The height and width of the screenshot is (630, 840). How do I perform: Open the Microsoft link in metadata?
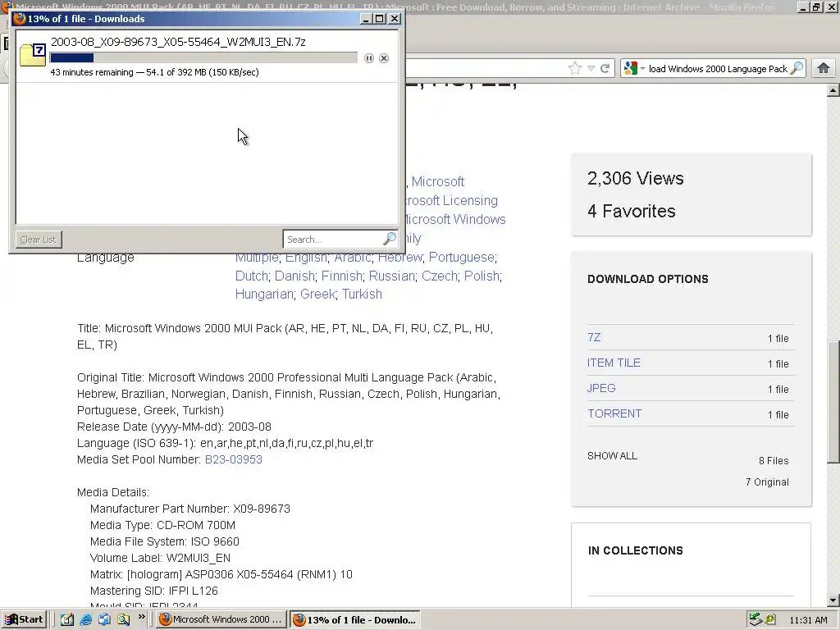point(438,181)
